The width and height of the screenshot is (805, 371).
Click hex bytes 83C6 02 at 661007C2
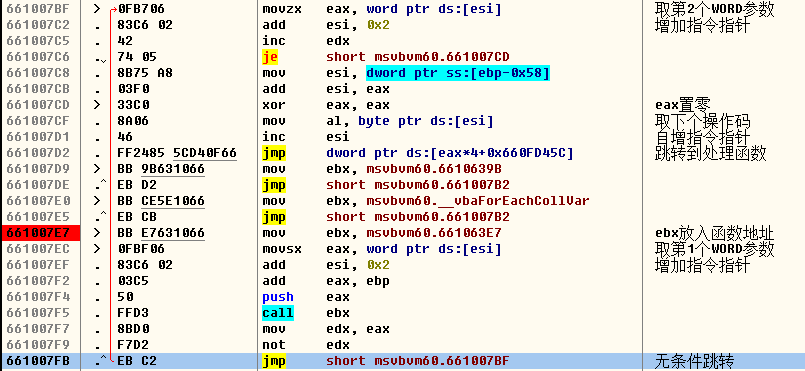(145, 25)
